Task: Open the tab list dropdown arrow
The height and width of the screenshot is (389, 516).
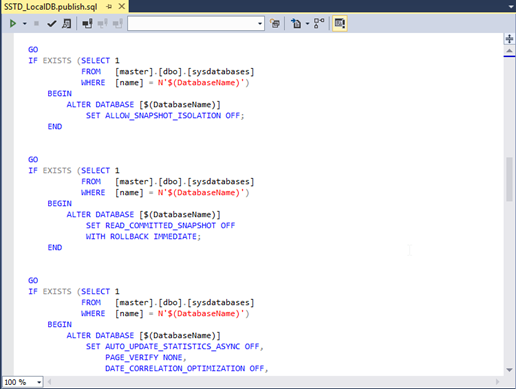Action: point(511,7)
